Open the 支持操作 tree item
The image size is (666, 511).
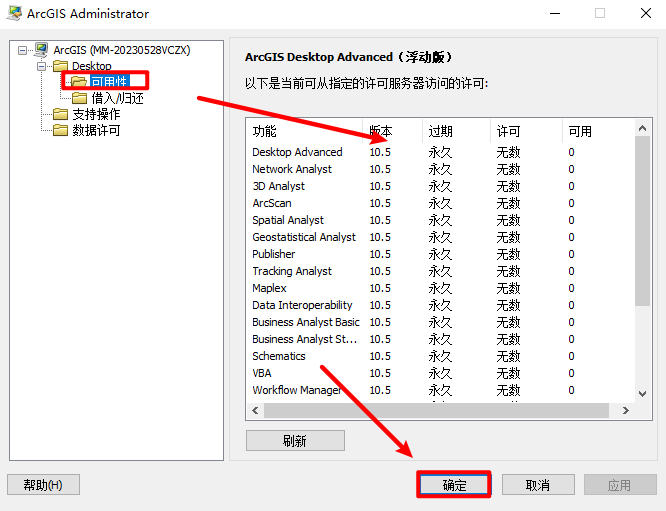pyautogui.click(x=96, y=114)
